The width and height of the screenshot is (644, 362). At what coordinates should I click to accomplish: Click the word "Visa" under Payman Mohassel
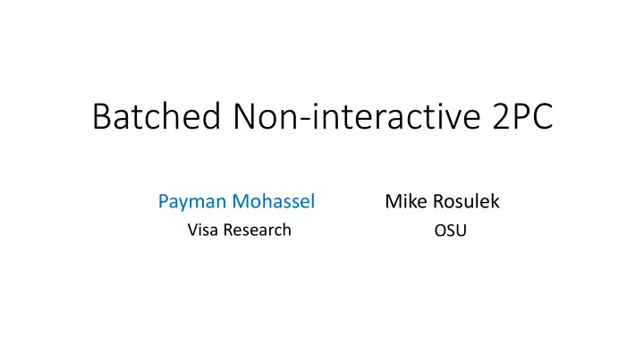point(202,230)
